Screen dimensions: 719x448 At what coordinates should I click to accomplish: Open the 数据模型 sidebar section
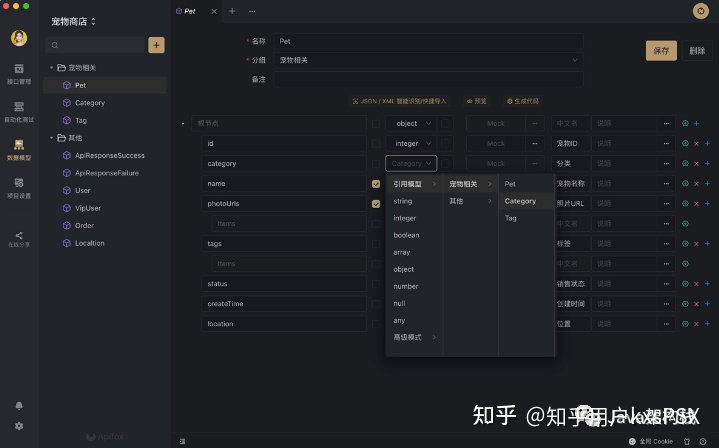point(19,150)
